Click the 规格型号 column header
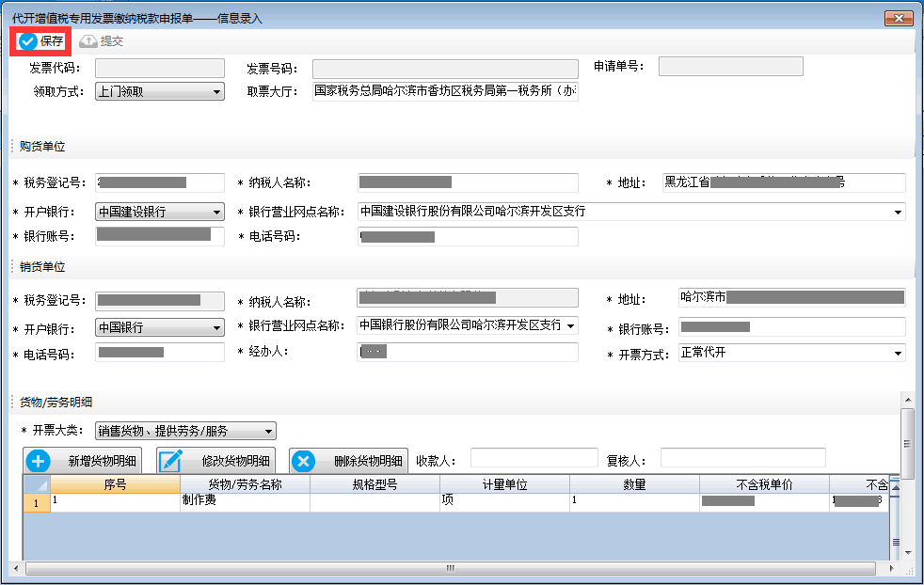This screenshot has height=585, width=924. (374, 484)
